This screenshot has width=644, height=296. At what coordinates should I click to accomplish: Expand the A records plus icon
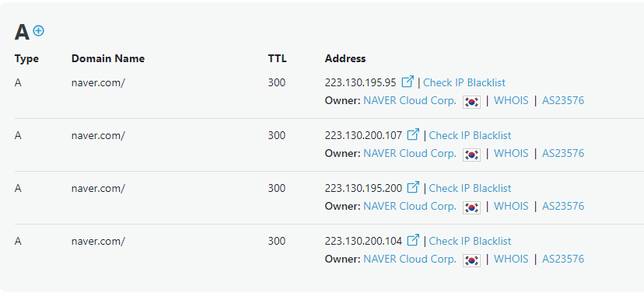(x=39, y=31)
